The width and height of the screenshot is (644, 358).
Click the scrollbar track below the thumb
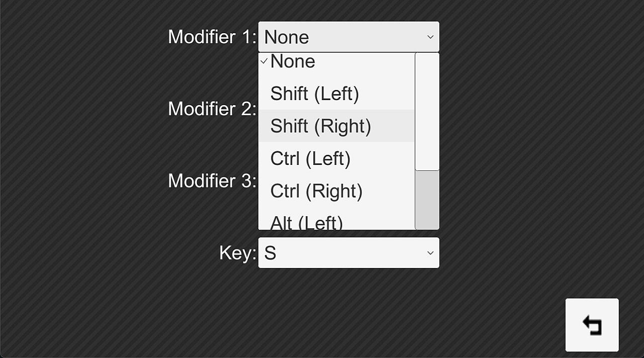pos(427,200)
